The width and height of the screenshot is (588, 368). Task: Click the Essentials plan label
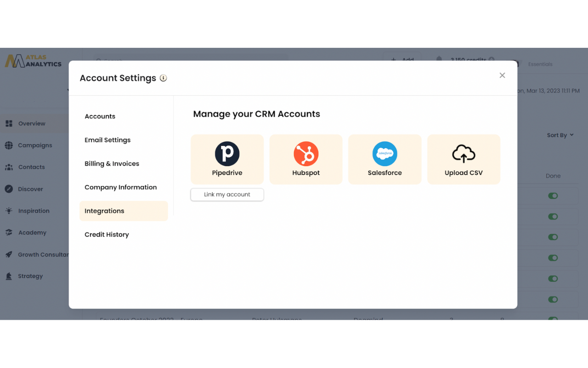tap(540, 64)
